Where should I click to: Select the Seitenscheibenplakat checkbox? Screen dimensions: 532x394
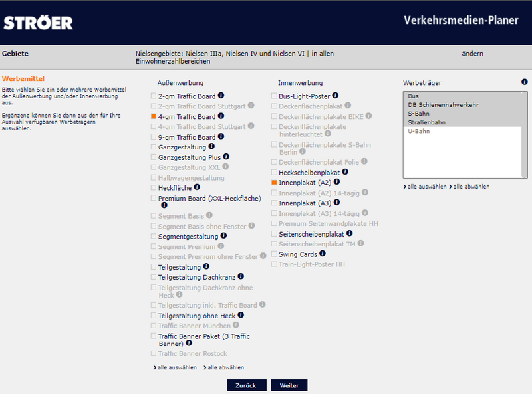[274, 234]
